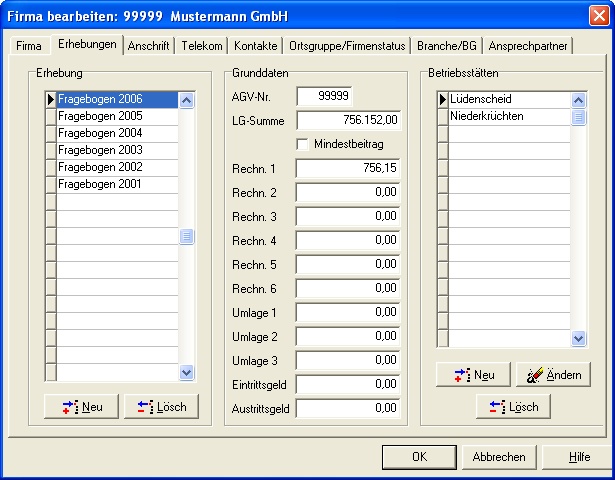Click the Neu icon button under Erhebung list
Screen dimensions: 615x480
[81, 407]
